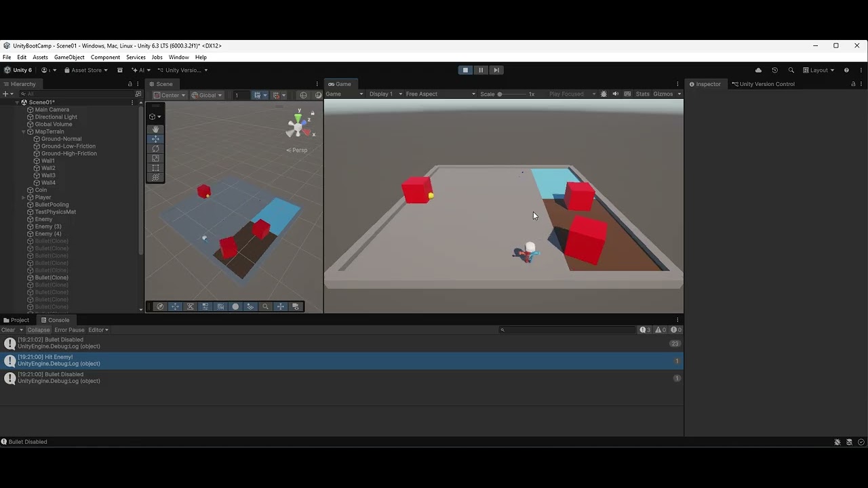868x488 pixels.
Task: Click the keyboard shortcuts icon in Game view
Action: click(627, 94)
